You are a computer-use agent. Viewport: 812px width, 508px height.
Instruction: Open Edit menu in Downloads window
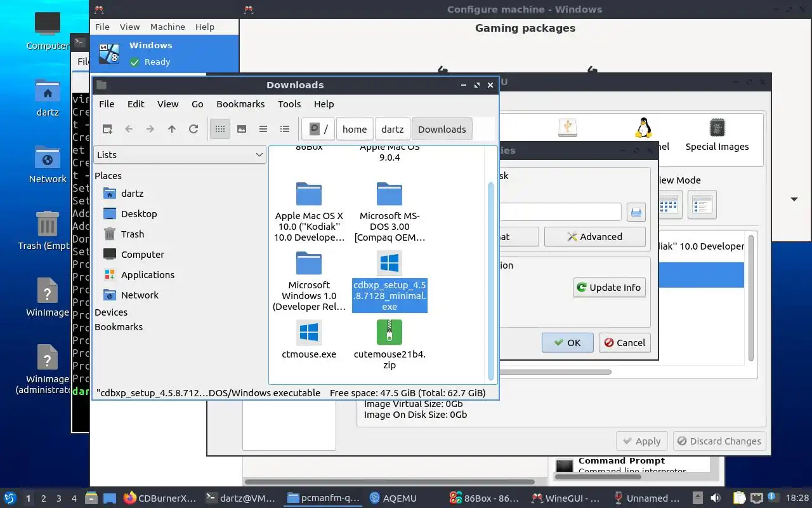[x=136, y=104]
